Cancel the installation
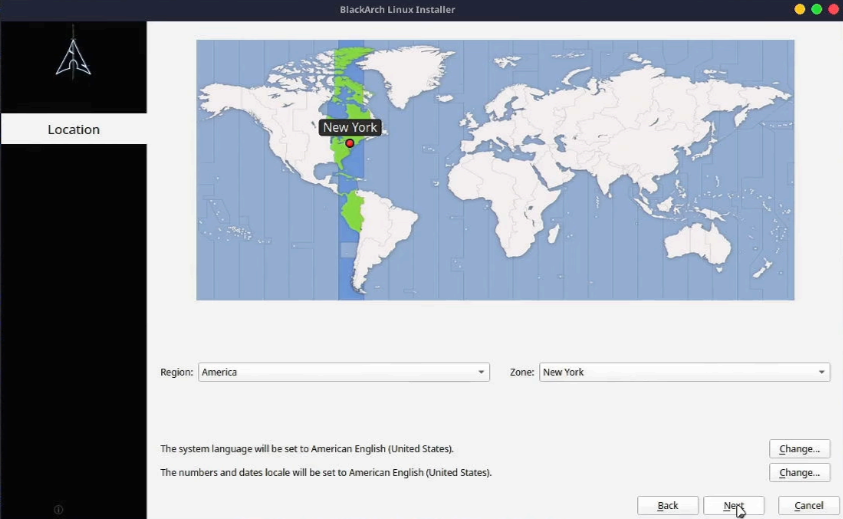 point(808,506)
